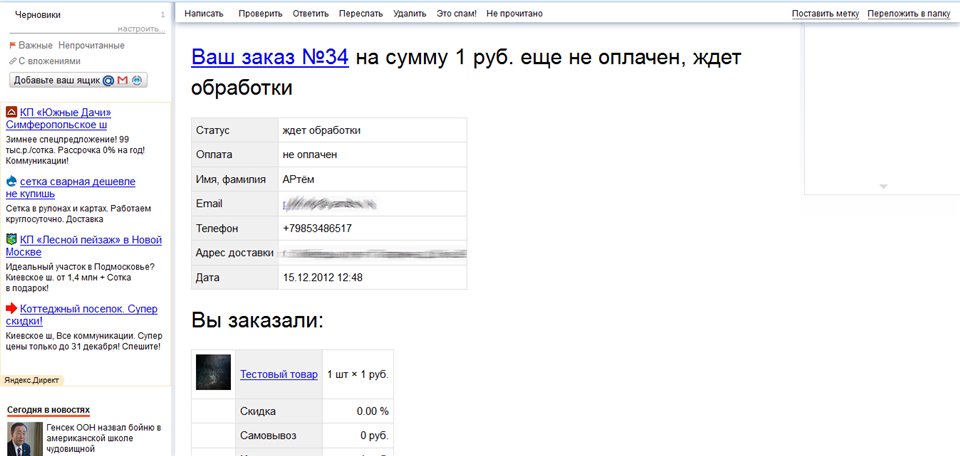The width and height of the screenshot is (960, 456).
Task: Click the payment value не оплачен
Action: click(310, 155)
